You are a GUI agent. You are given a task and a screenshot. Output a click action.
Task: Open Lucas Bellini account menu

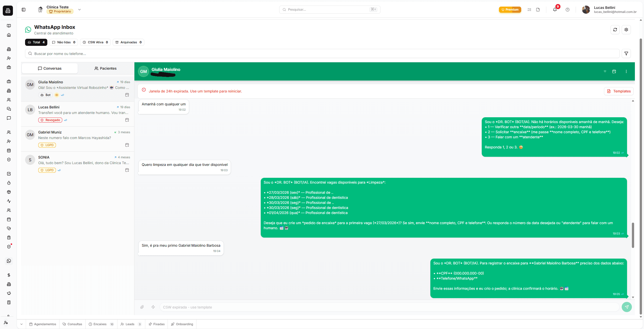(609, 10)
